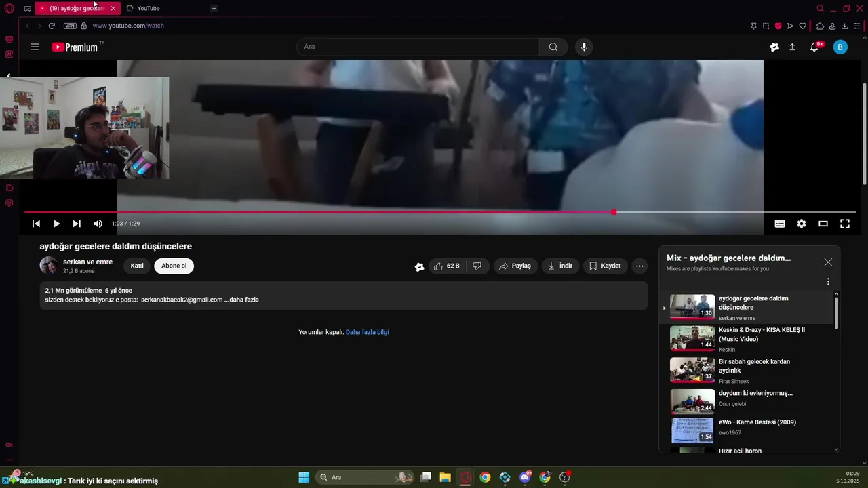Viewport: 868px width, 488px height.
Task: Go back to the previous video
Action: (x=36, y=224)
